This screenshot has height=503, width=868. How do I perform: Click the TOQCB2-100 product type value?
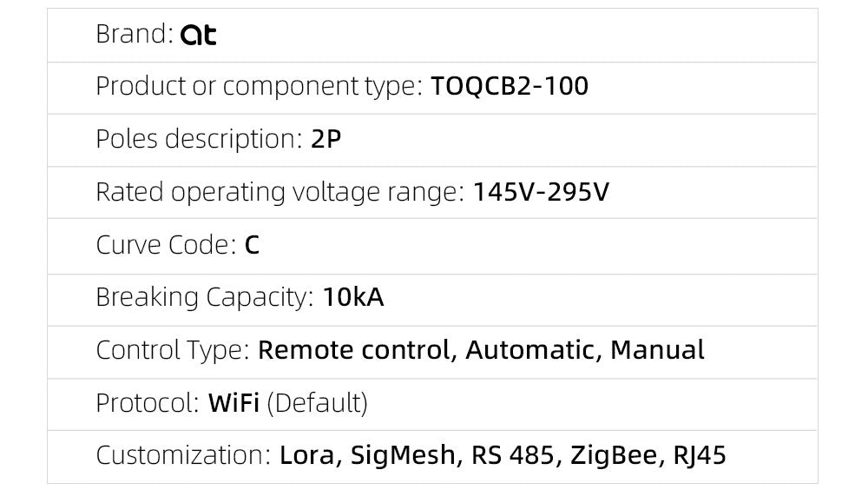[x=510, y=86]
